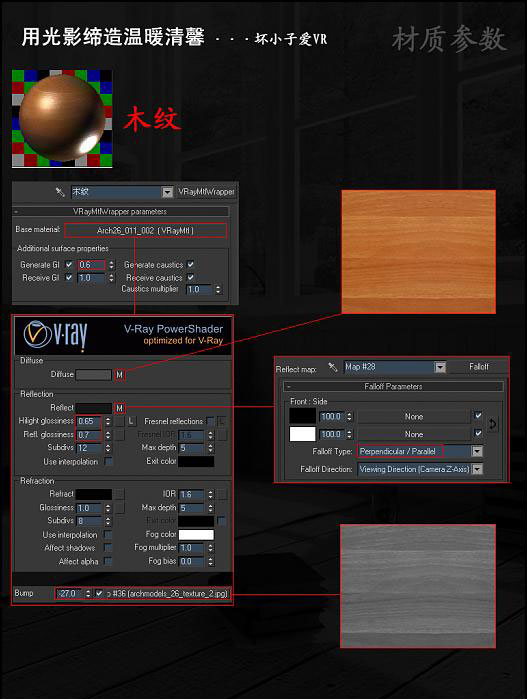Toggle the Generate caustics checkbox

[x=190, y=265]
